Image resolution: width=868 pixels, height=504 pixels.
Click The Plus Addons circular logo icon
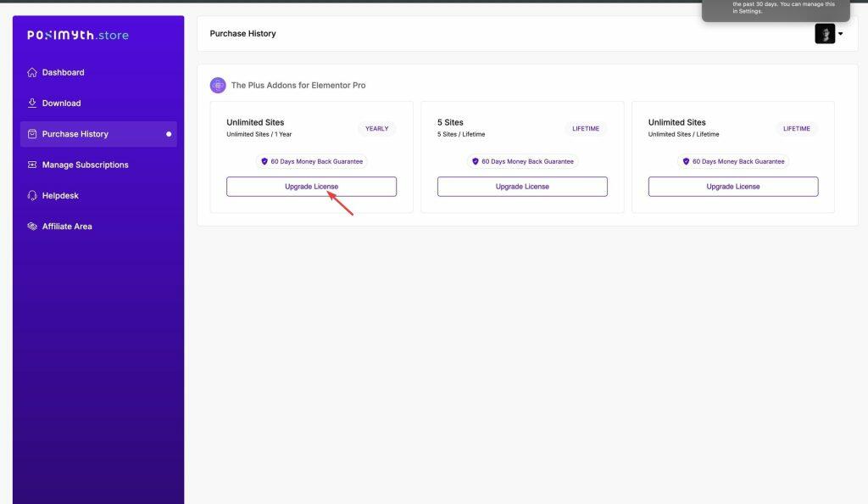click(217, 85)
